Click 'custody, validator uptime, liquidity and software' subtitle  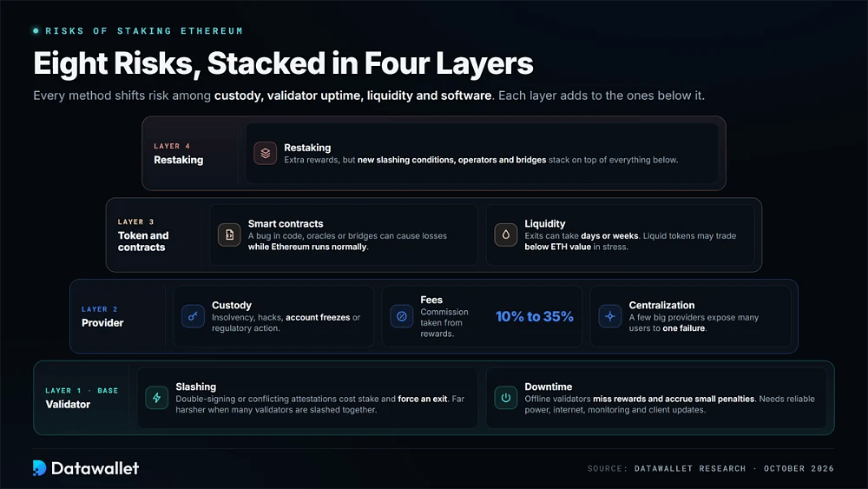point(352,96)
